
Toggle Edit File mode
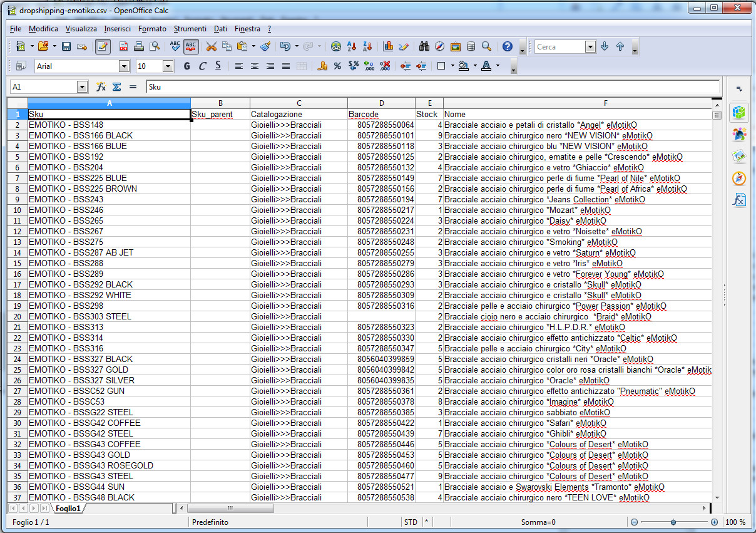pyautogui.click(x=103, y=47)
